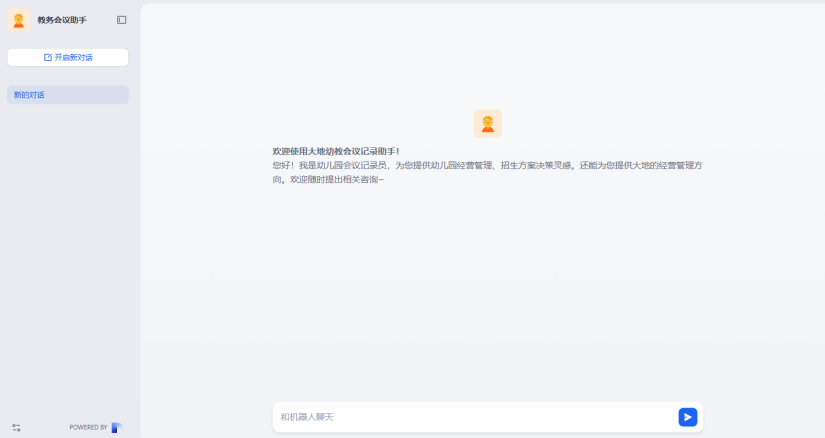Click the pencil icon in 开启新对话 button

pos(48,58)
